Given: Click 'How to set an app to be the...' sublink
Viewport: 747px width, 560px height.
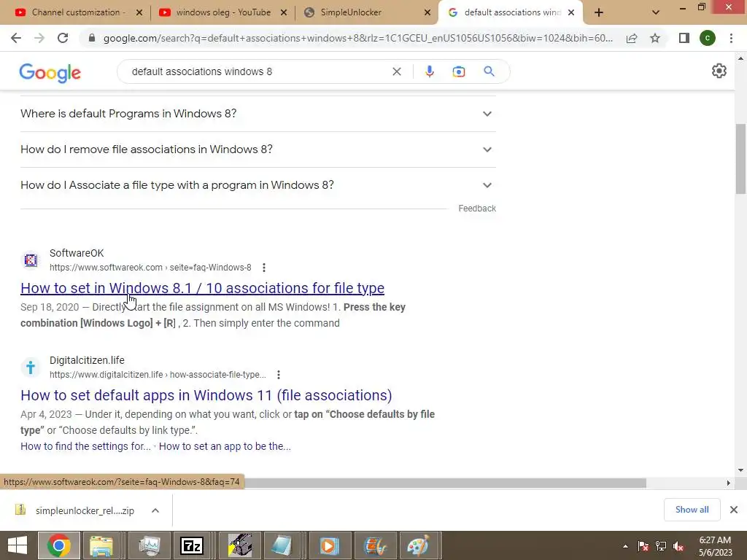Looking at the screenshot, I should point(225,447).
